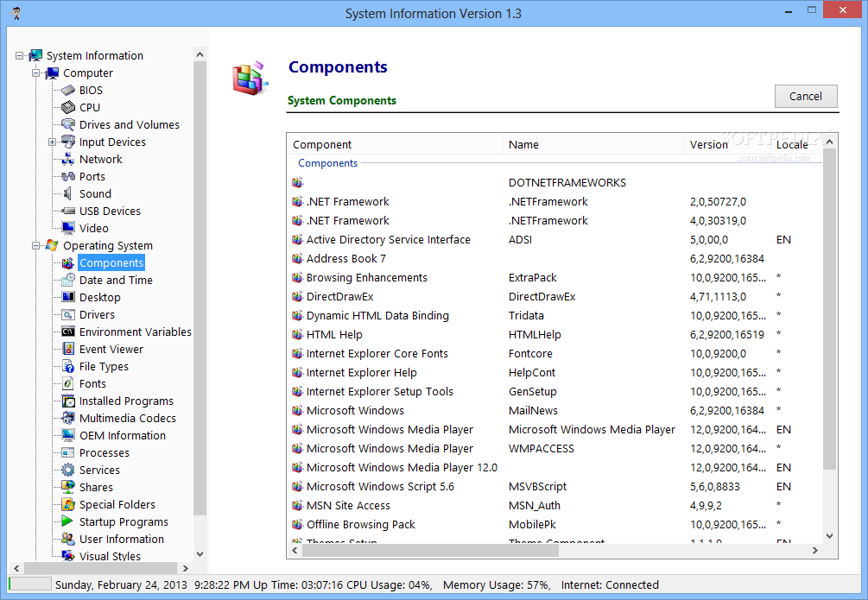The width and height of the screenshot is (868, 600).
Task: Sort by Name column header
Action: point(593,144)
